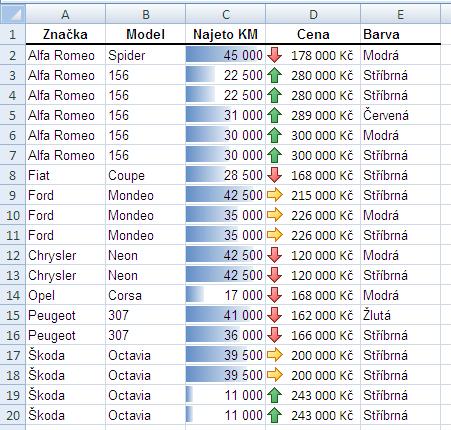Select column A header
Viewport: 451px width, 430px height.
(66, 14)
